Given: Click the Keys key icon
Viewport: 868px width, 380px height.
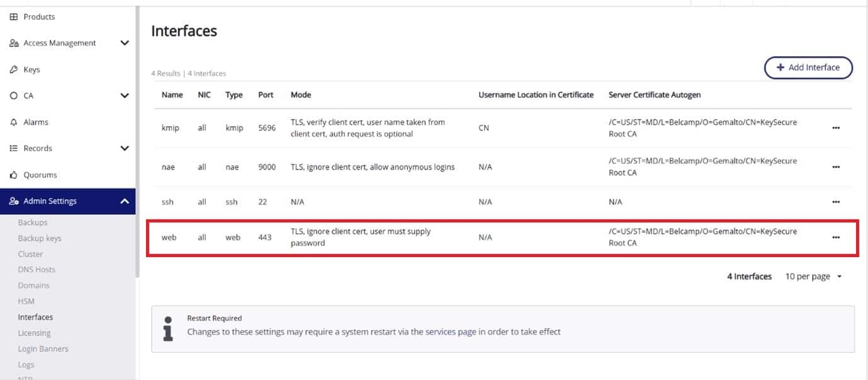Looking at the screenshot, I should (x=14, y=70).
